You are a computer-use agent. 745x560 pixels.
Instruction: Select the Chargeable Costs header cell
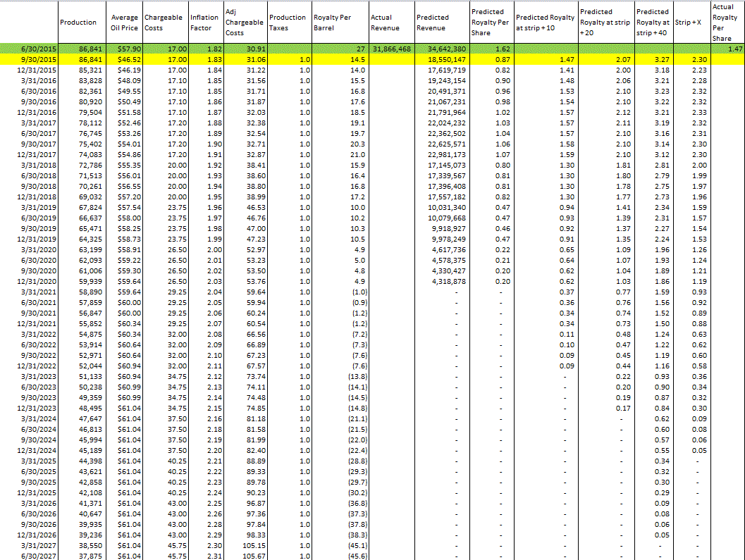click(163, 21)
